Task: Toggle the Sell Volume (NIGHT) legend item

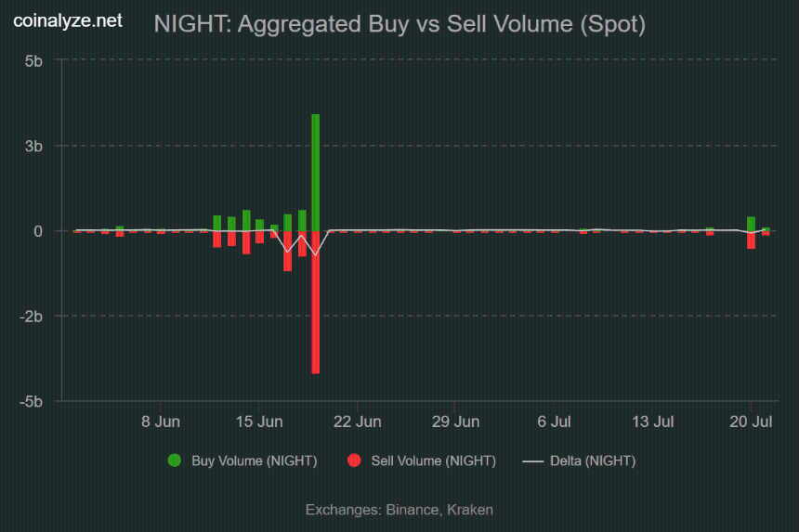Action: [x=422, y=461]
